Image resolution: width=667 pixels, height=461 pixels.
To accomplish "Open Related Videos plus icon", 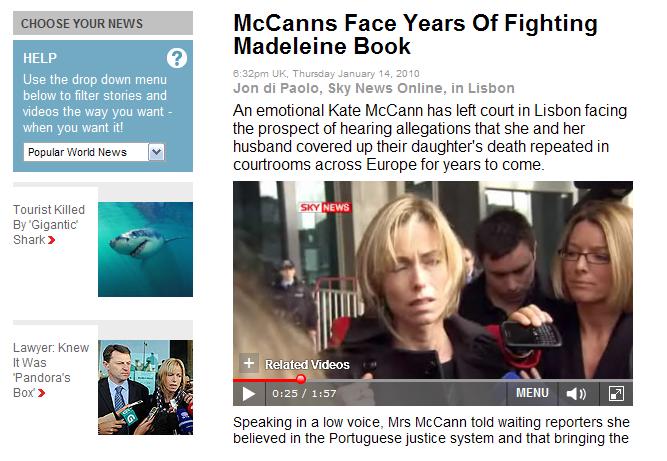I will click(x=249, y=363).
